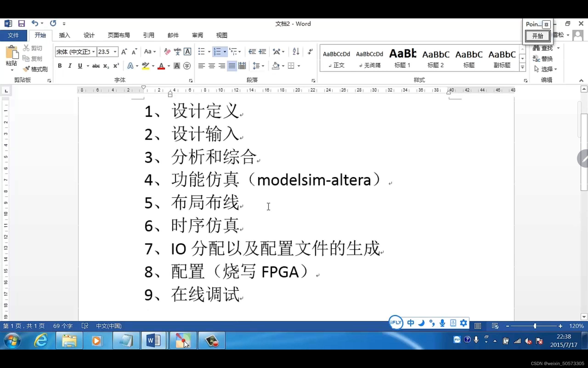
Task: Click Replace (替换) in editing group
Action: pyautogui.click(x=543, y=58)
